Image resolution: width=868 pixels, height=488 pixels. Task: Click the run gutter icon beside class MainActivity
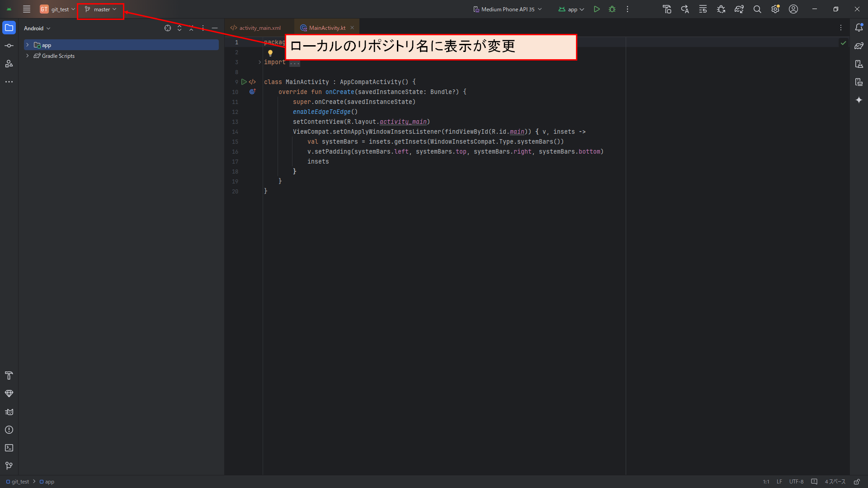click(244, 82)
